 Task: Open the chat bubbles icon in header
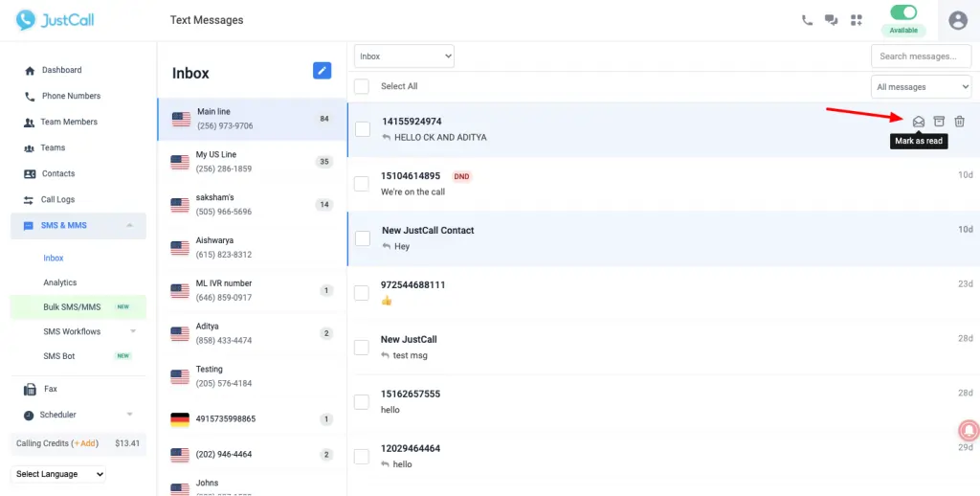[x=832, y=20]
